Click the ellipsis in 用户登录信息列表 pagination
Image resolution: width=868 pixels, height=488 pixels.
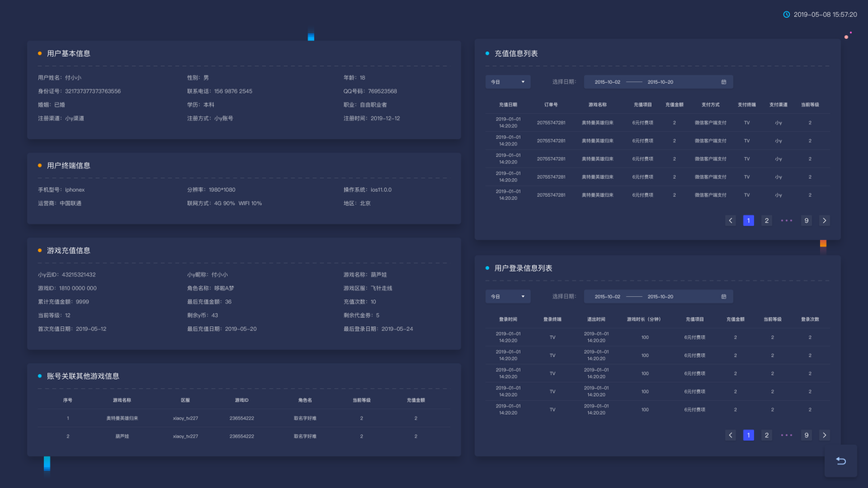[x=787, y=435]
